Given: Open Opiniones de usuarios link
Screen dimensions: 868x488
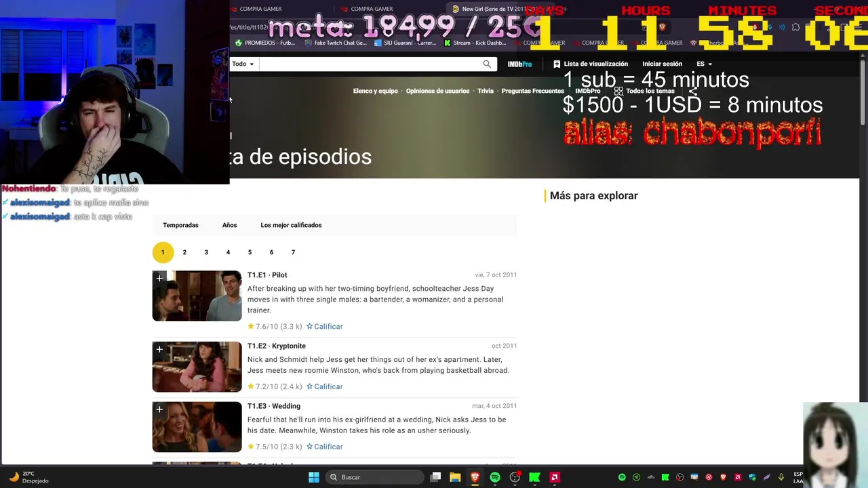Looking at the screenshot, I should [437, 91].
